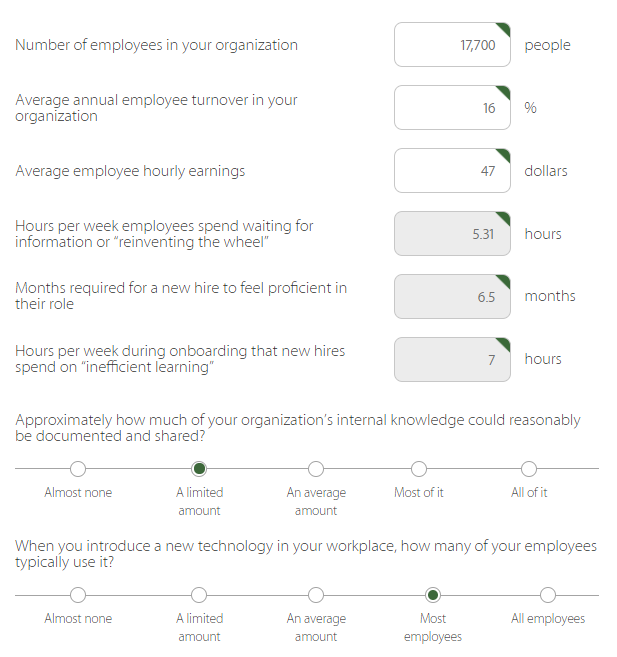Select 'An average amount' for technology usage
The image size is (617, 657).
(316, 595)
